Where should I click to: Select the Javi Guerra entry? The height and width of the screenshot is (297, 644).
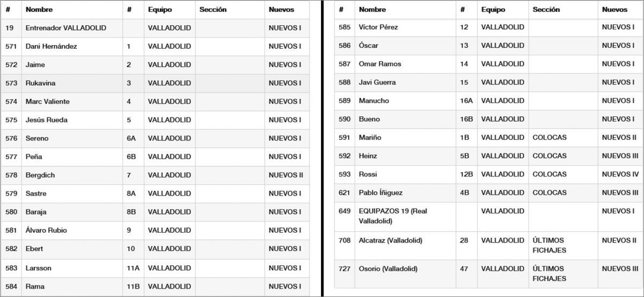377,82
